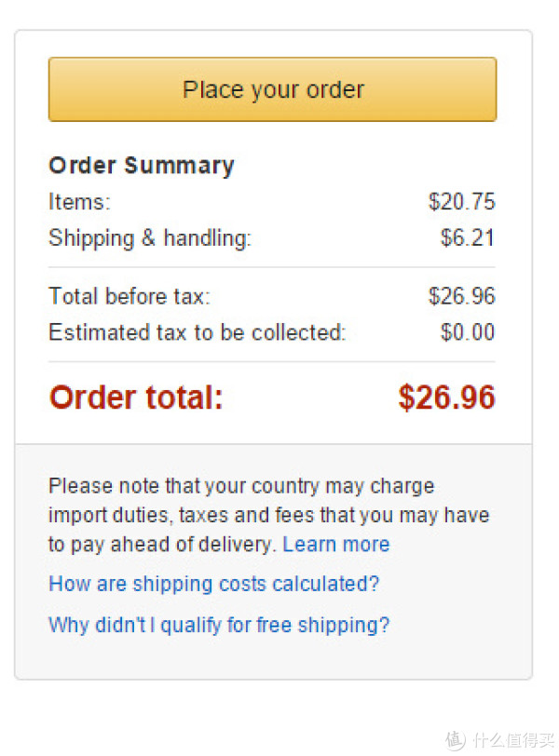
Task: Click the 什么值得买 watermark text
Action: click(x=513, y=740)
